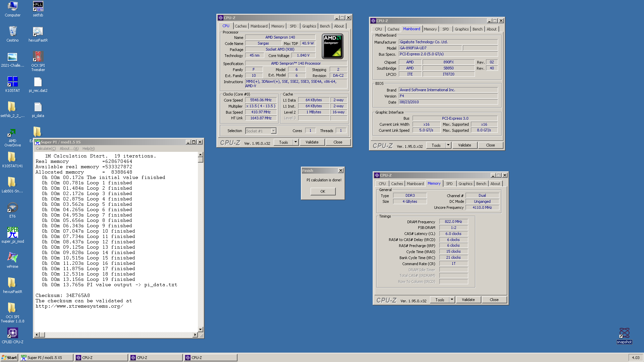Click the Checksum: 34E765A8 line

(63, 296)
